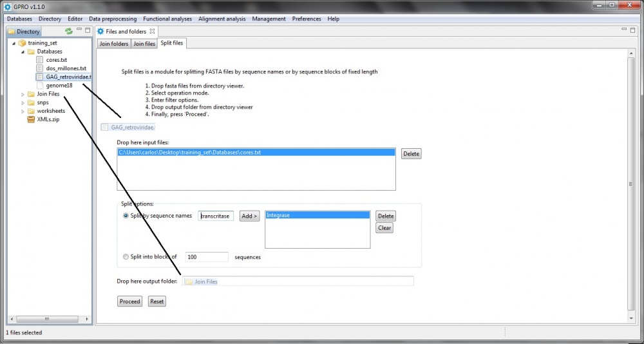644x344 pixels.
Task: Close the Files and folders tab
Action: click(152, 31)
